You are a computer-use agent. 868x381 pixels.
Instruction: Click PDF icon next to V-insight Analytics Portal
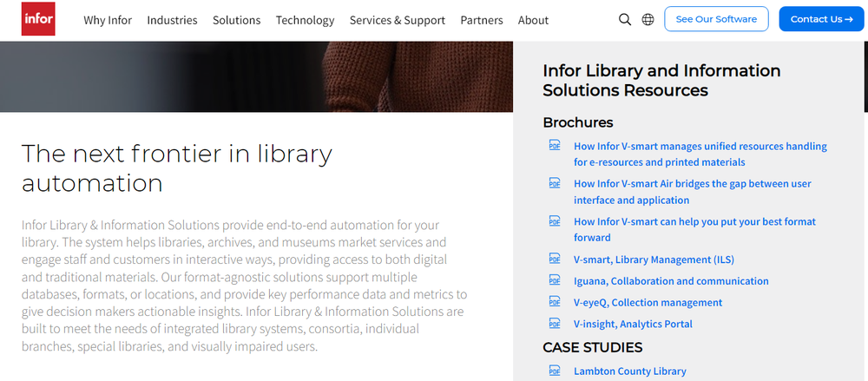pos(554,324)
